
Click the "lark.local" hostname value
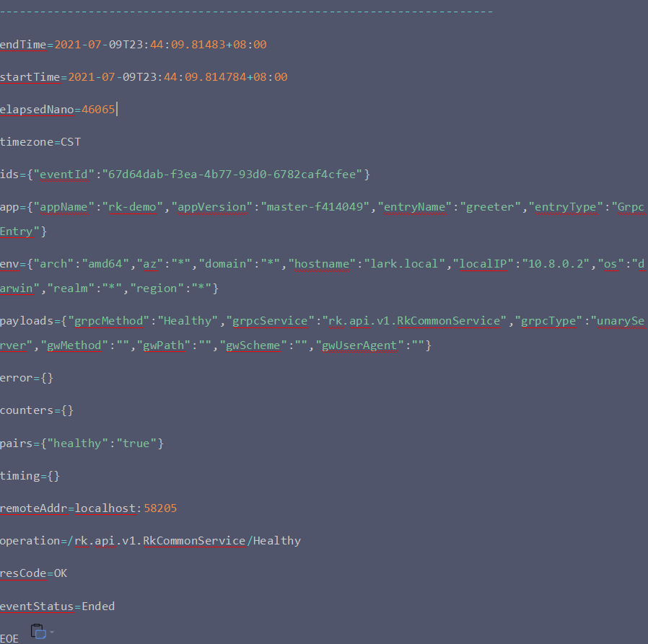pyautogui.click(x=404, y=264)
